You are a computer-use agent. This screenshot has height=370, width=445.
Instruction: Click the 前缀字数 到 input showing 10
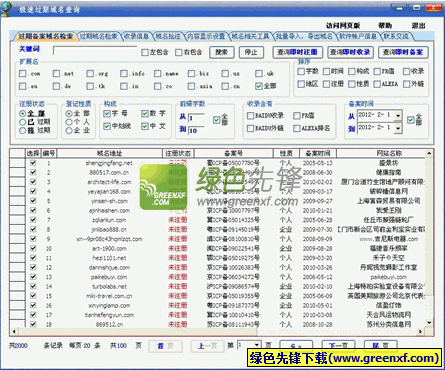[x=197, y=130]
